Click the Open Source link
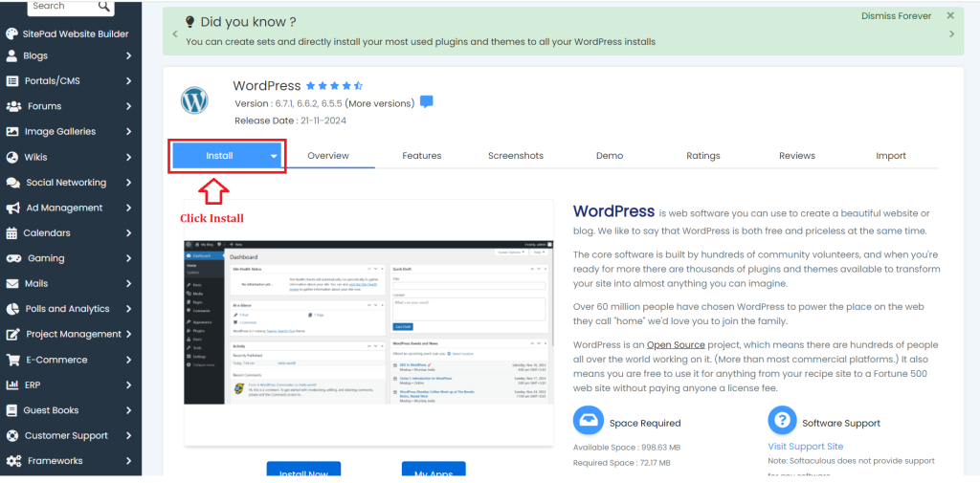Screen dimensions: 980x483 click(x=676, y=345)
